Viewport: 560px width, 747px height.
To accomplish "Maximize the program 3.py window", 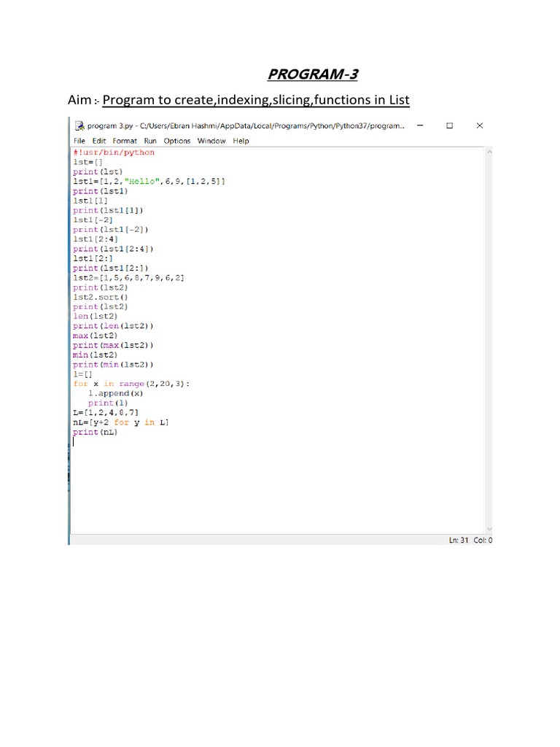I will 449,125.
